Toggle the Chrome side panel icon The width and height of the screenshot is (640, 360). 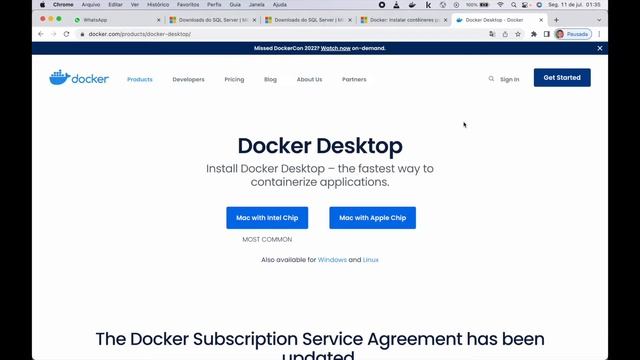[x=547, y=34]
